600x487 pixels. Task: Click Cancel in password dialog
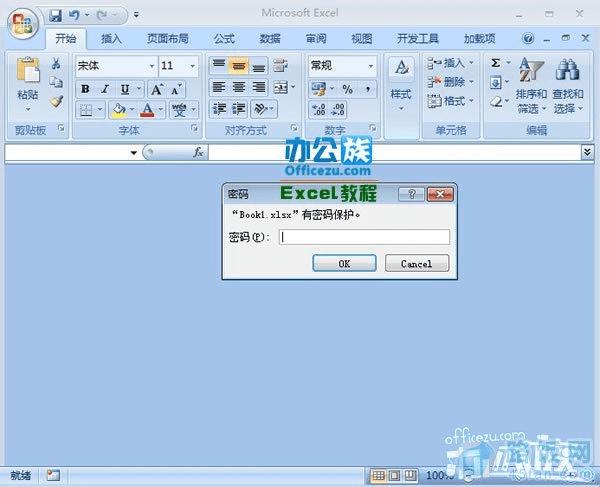coord(417,263)
